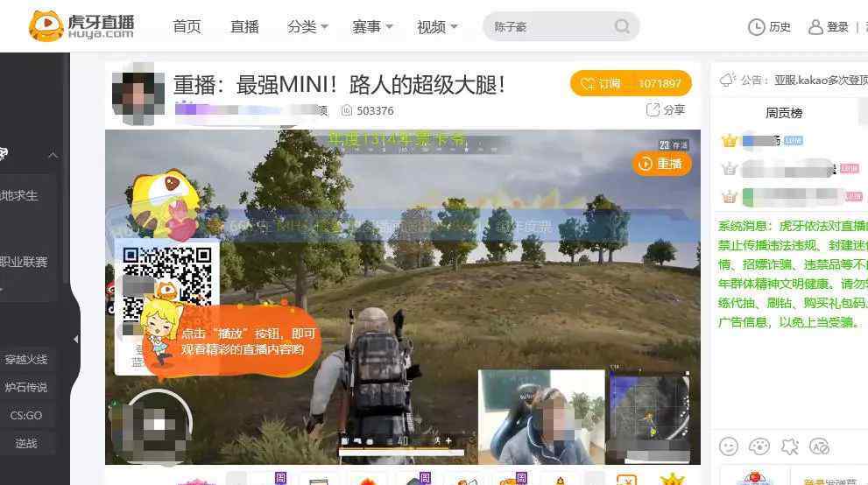Open the 直播 navigation item
Viewport: 868px width, 485px height.
point(244,26)
